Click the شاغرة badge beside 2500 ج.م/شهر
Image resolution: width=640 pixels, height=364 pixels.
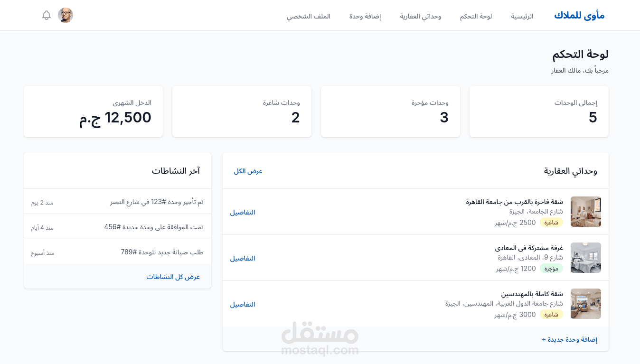pos(551,223)
